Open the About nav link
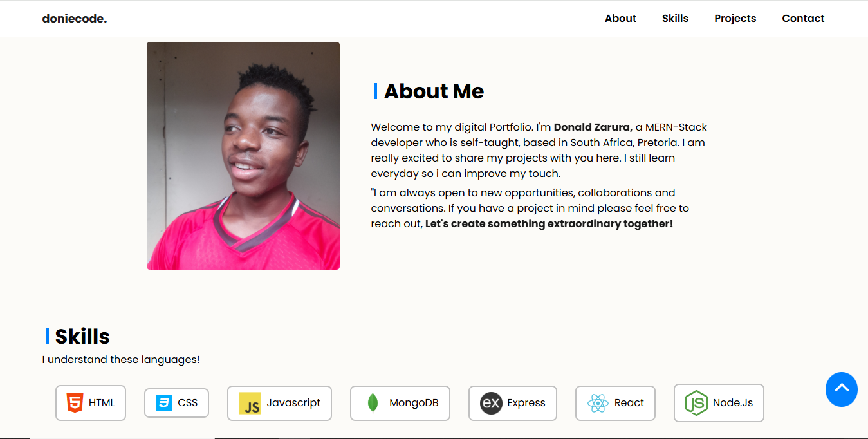Viewport: 868px width, 439px height. 620,19
